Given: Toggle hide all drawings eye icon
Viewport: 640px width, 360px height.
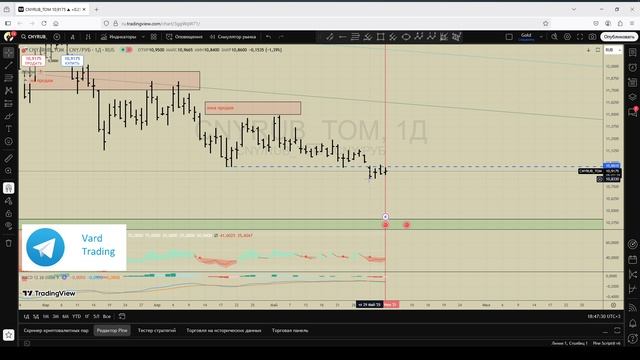Looking at the screenshot, I should [x=9, y=226].
